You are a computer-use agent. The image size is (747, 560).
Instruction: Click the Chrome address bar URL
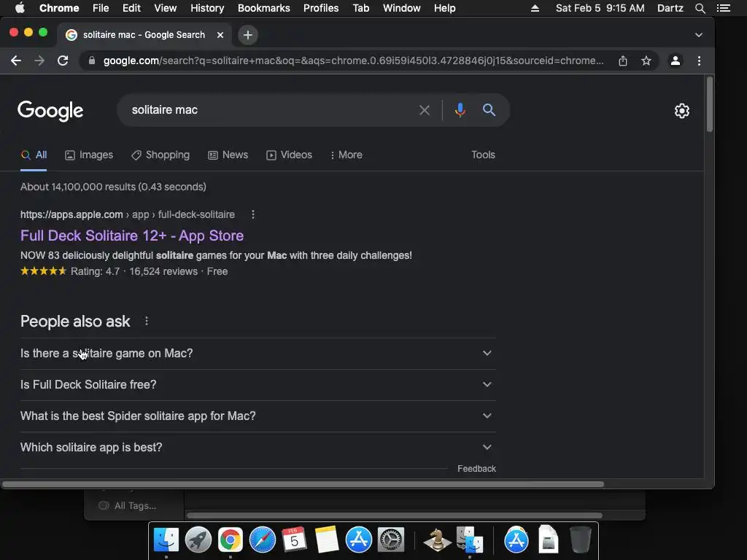tap(353, 61)
